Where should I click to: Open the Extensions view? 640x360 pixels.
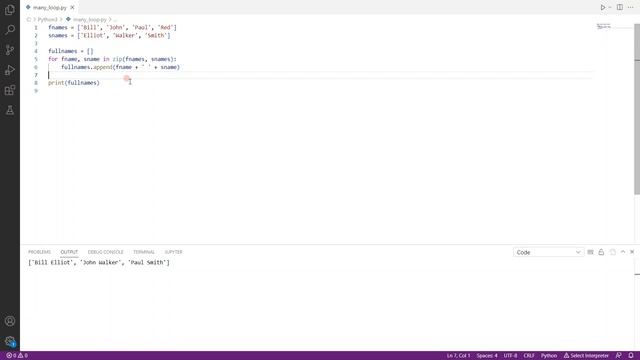pyautogui.click(x=10, y=90)
